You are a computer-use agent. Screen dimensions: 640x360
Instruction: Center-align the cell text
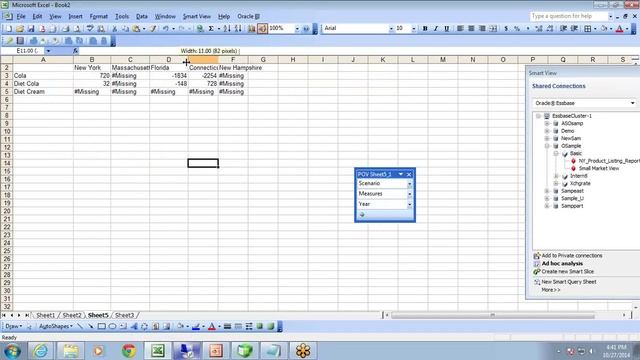471,29
